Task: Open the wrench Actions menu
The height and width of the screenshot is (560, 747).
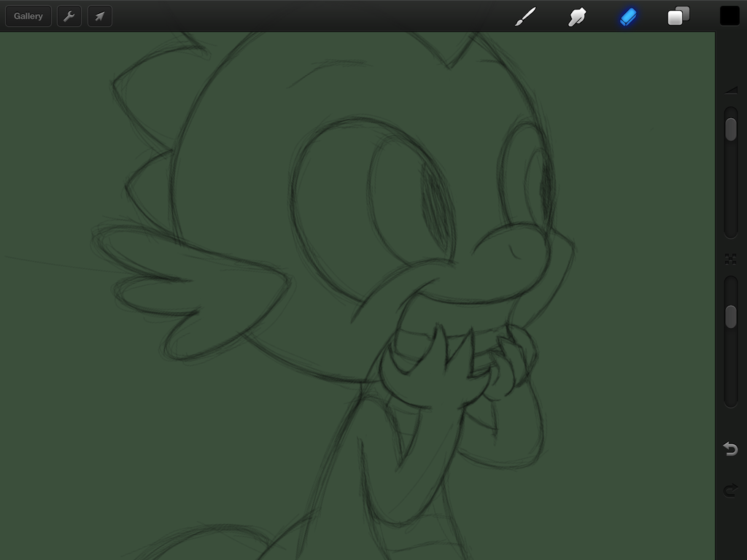Action: point(69,16)
